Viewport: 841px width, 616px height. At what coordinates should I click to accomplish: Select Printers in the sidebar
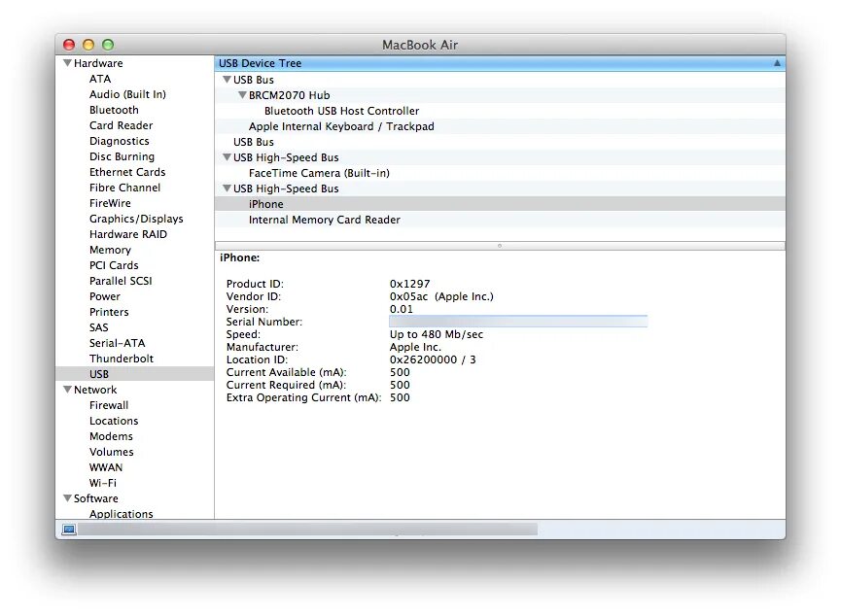point(109,312)
